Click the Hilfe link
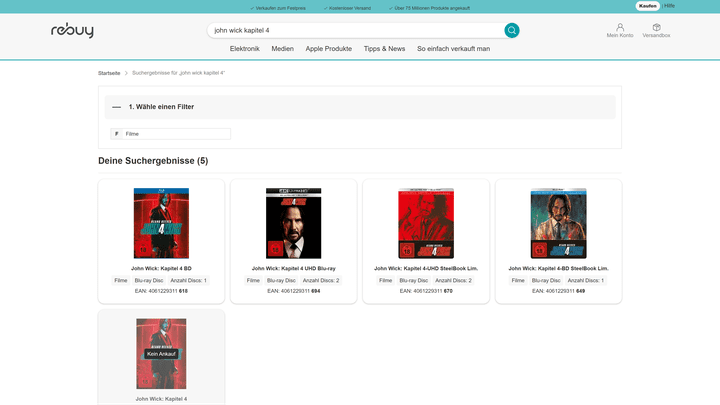The height and width of the screenshot is (405, 720). coord(669,6)
